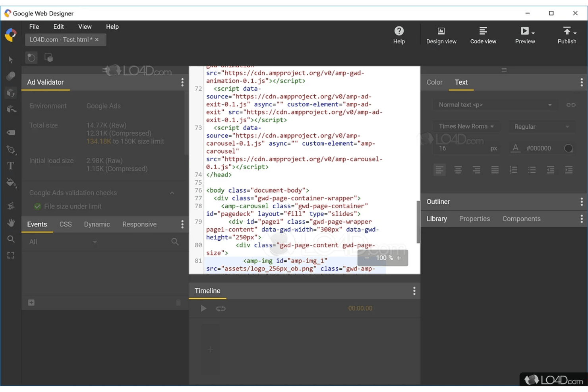Screen dimensions: 588x392
Task: Switch to the Color tab
Action: tap(434, 82)
